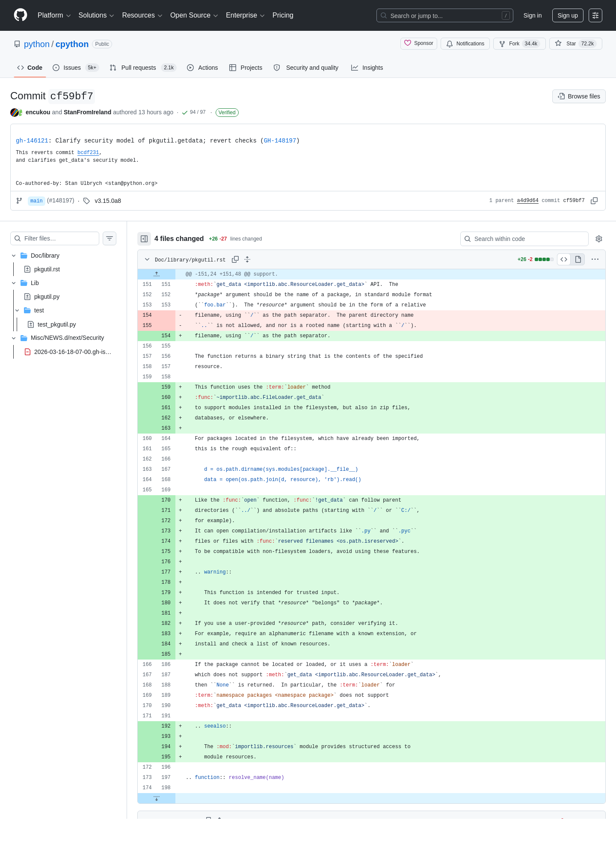Open the Platform dropdown menu
The height and width of the screenshot is (856, 616).
[x=54, y=15]
